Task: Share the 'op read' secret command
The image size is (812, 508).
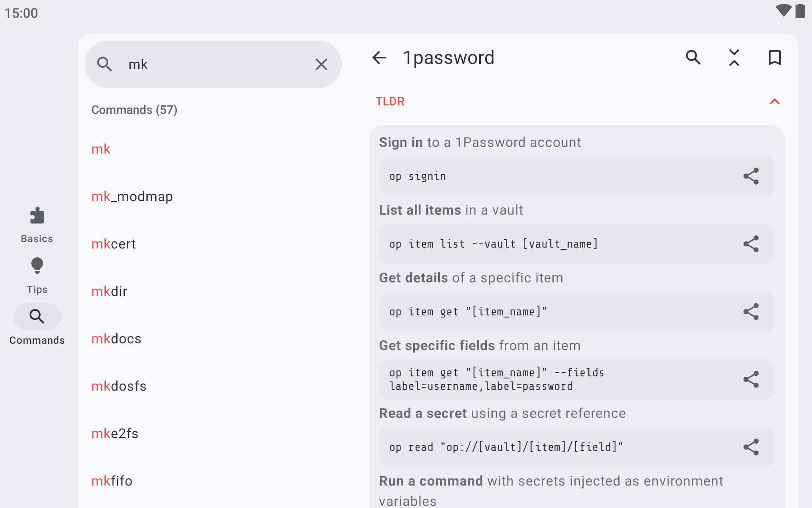Action: point(751,447)
